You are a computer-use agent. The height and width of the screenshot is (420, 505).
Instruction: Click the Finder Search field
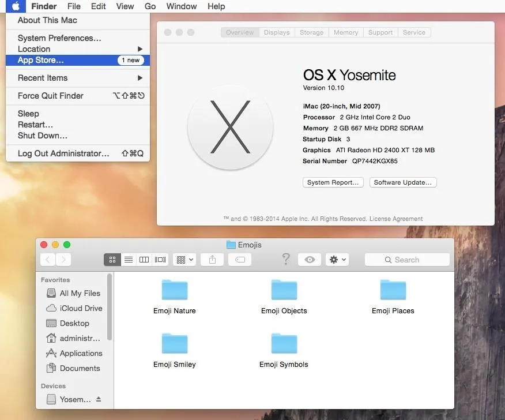point(407,260)
